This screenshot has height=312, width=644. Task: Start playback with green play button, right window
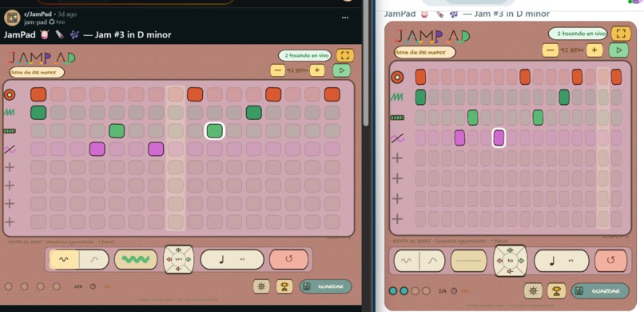click(x=619, y=50)
